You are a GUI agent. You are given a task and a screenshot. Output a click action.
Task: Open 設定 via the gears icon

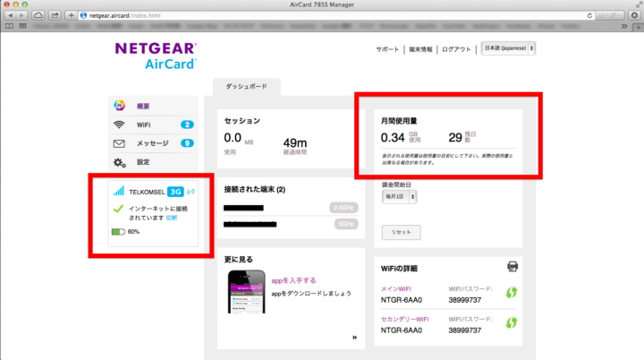click(119, 162)
